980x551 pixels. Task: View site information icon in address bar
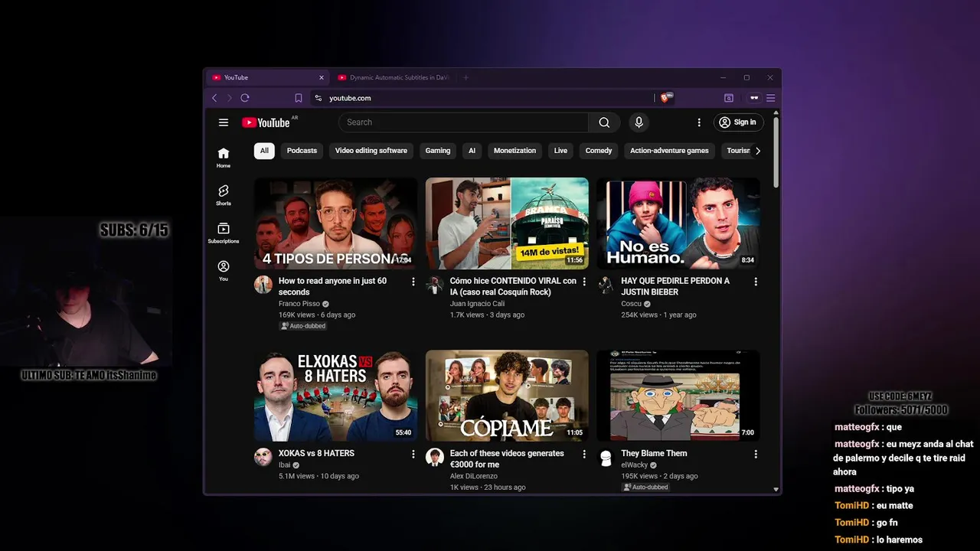pyautogui.click(x=318, y=98)
